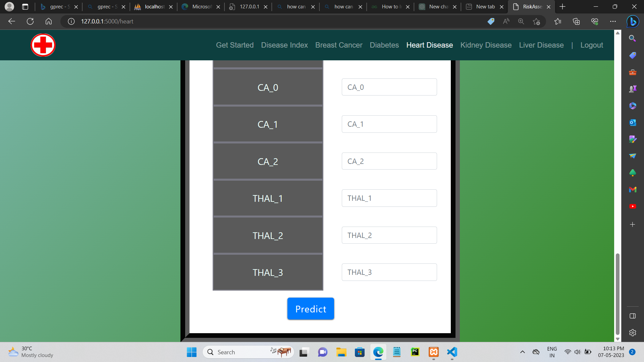Image resolution: width=644 pixels, height=362 pixels.
Task: Open the Get Started page
Action: (x=235, y=45)
